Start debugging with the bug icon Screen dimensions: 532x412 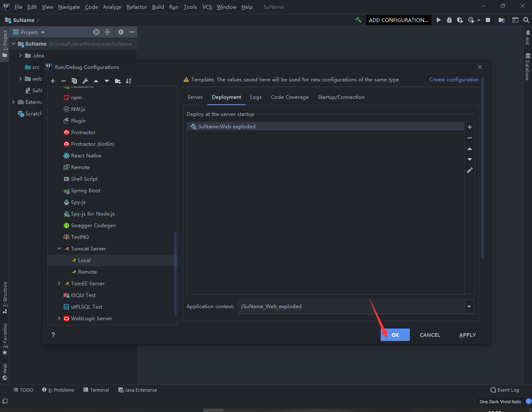coord(449,20)
